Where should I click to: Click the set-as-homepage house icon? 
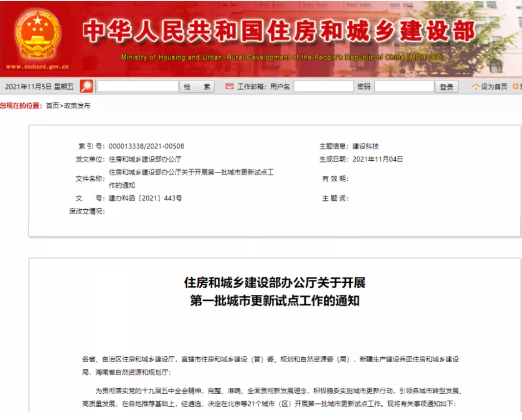click(x=475, y=87)
